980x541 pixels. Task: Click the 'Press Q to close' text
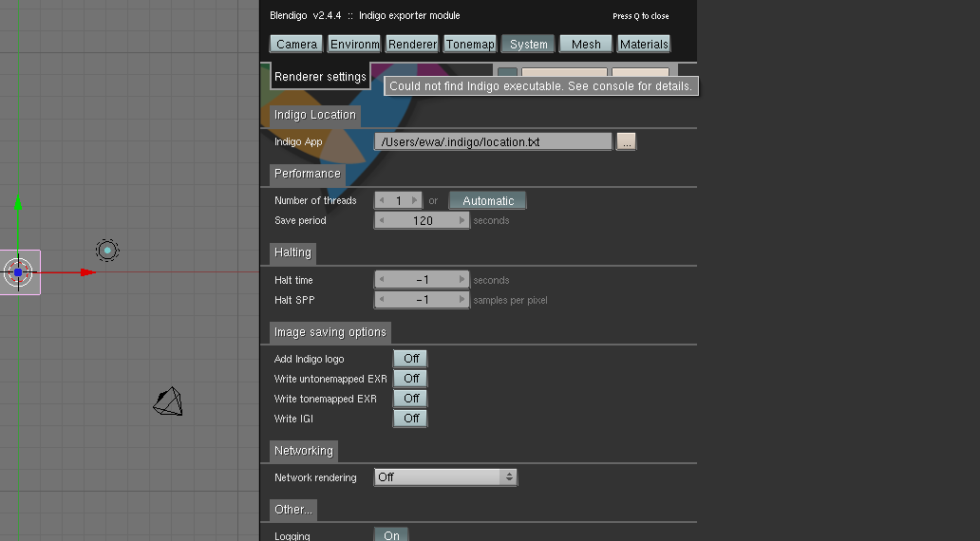641,16
